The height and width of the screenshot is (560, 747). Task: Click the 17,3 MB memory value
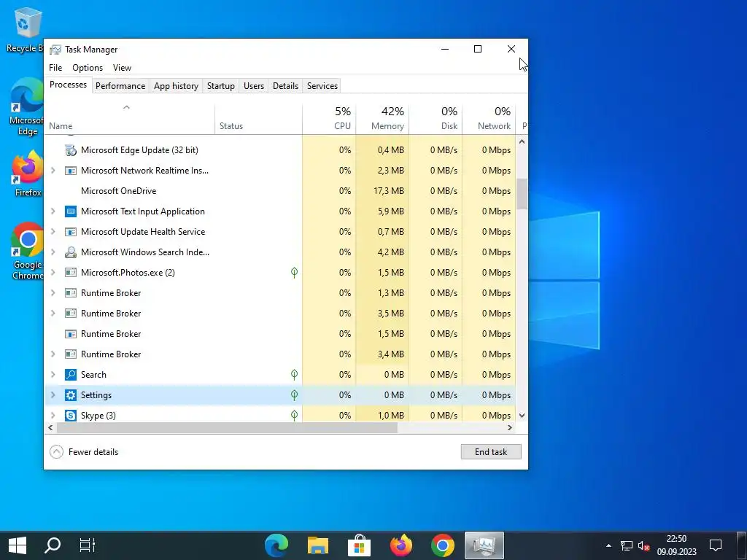click(x=389, y=191)
